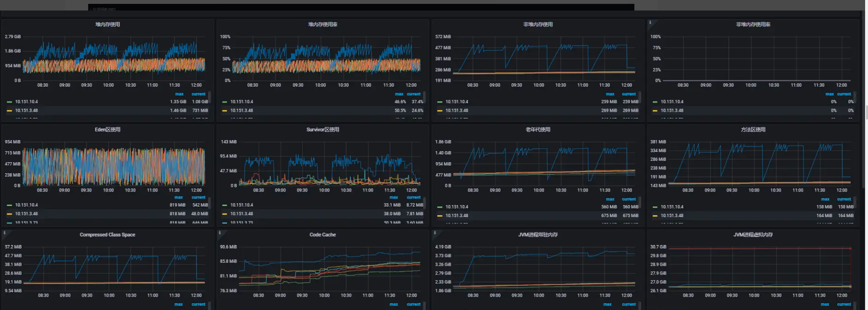
Task: Click the 2.79 GiB axis label in 堆内存使用
Action: (13, 37)
